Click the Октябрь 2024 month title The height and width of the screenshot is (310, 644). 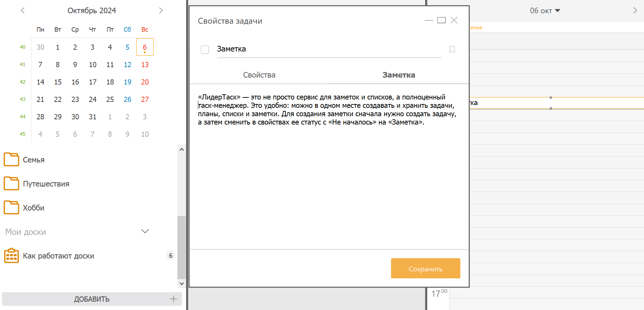tap(92, 10)
